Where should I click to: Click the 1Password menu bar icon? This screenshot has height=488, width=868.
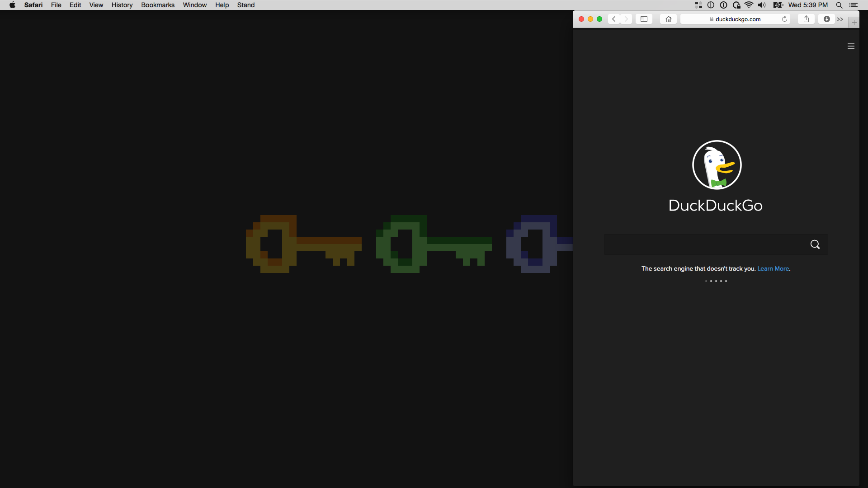[723, 5]
